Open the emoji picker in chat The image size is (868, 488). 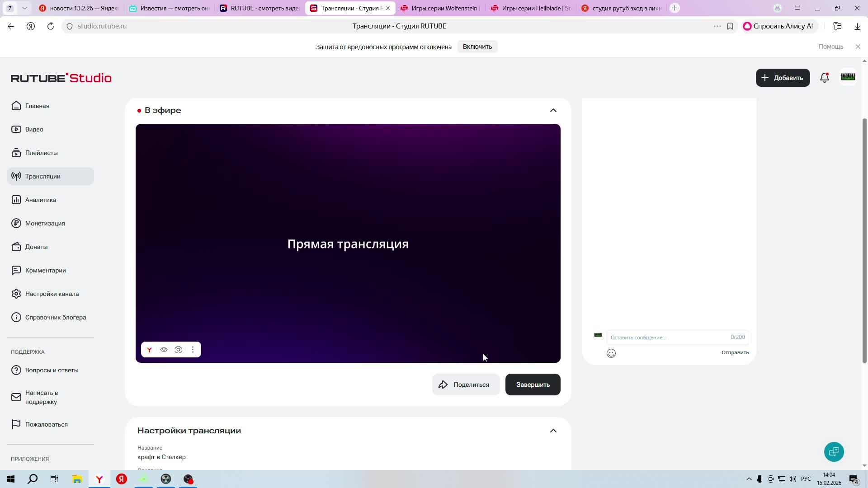pyautogui.click(x=611, y=353)
